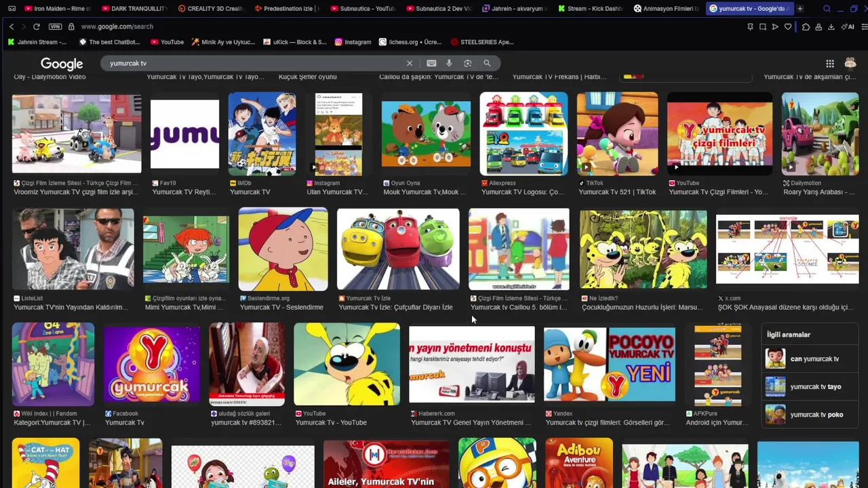
Task: Click the tab search magnifier icon
Action: point(827,9)
